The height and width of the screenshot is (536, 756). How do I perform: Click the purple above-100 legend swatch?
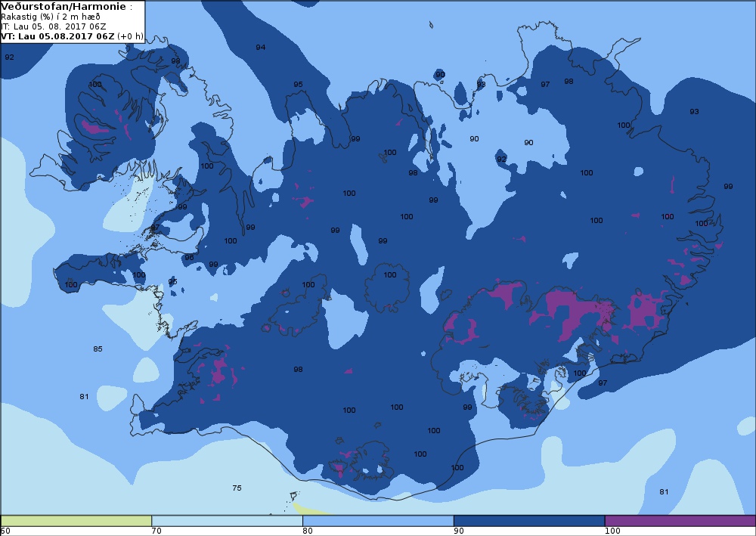680,521
